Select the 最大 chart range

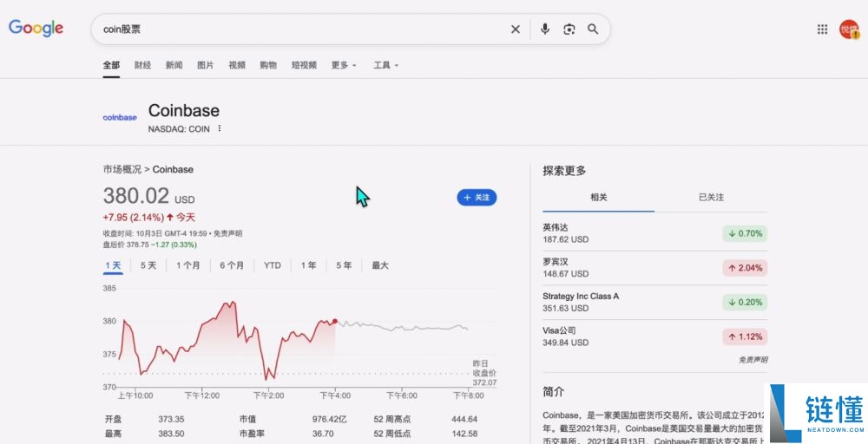[380, 265]
